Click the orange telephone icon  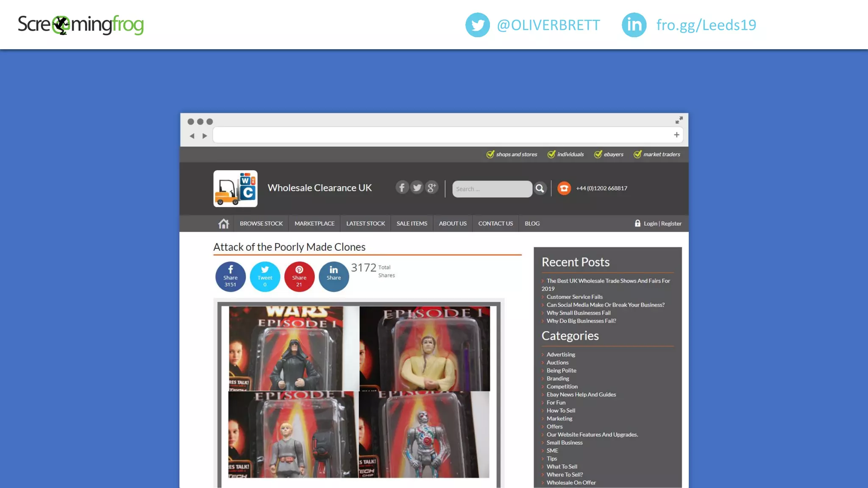pos(564,188)
